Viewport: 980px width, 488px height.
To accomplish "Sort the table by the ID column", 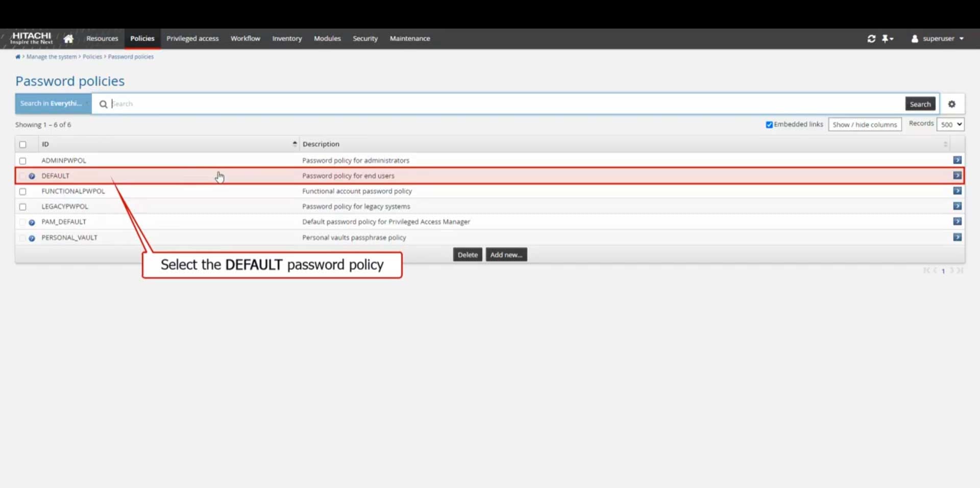I will [168, 144].
